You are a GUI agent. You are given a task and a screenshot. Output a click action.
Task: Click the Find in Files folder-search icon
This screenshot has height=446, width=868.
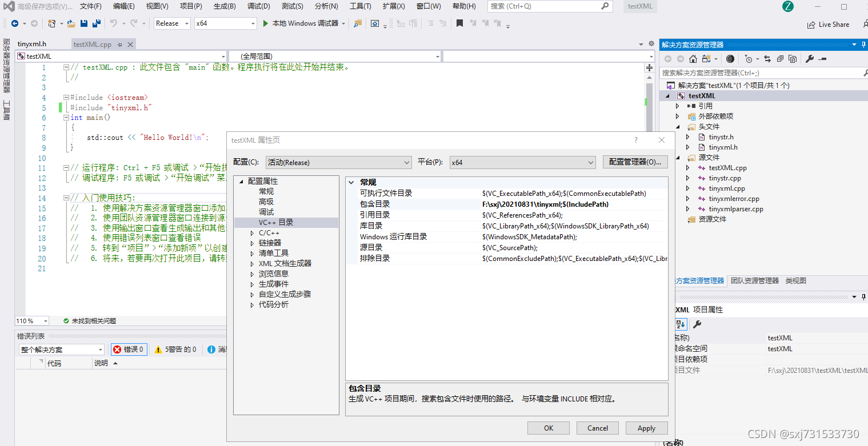point(358,23)
